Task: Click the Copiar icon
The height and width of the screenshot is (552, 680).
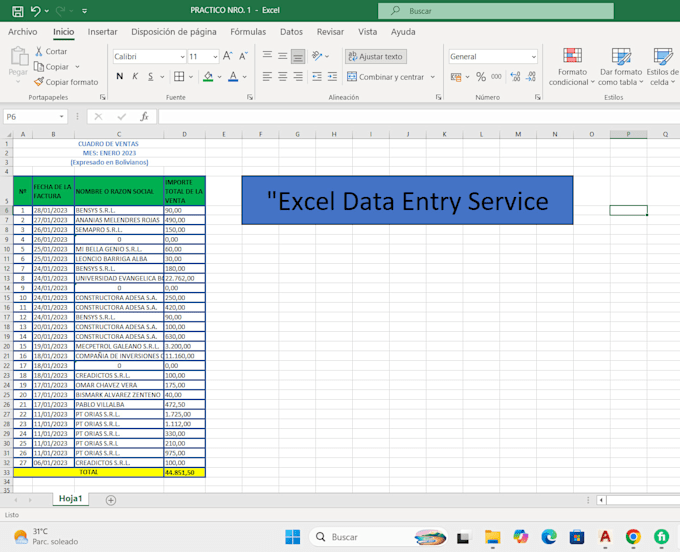Action: coord(39,67)
